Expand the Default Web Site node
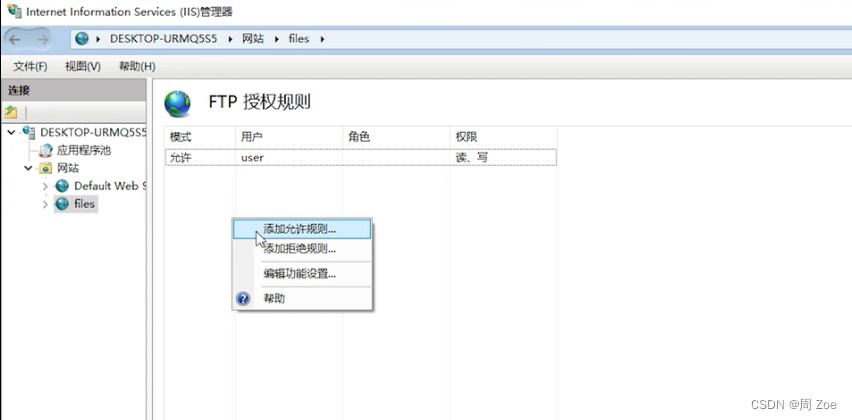 click(46, 186)
